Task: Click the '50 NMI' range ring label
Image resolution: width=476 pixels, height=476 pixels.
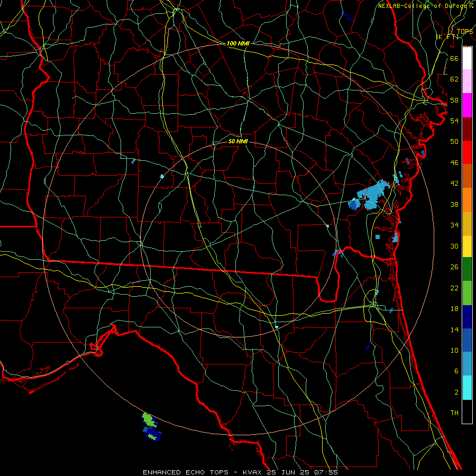Action: click(238, 141)
